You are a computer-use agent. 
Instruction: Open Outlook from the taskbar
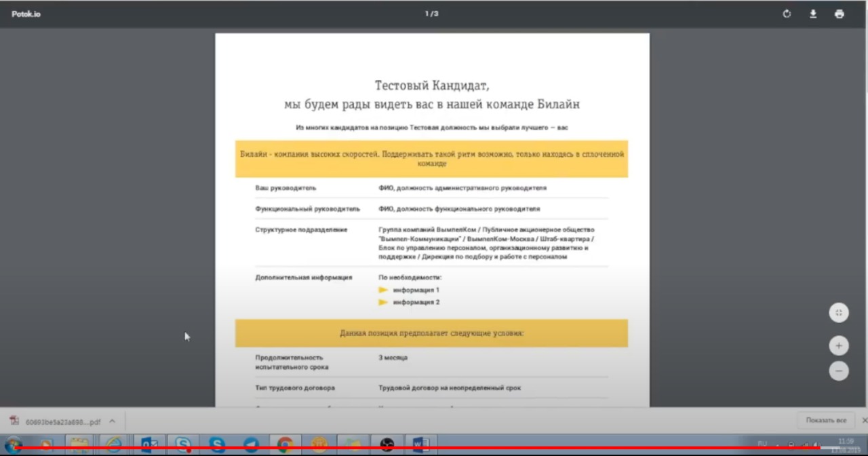click(149, 445)
